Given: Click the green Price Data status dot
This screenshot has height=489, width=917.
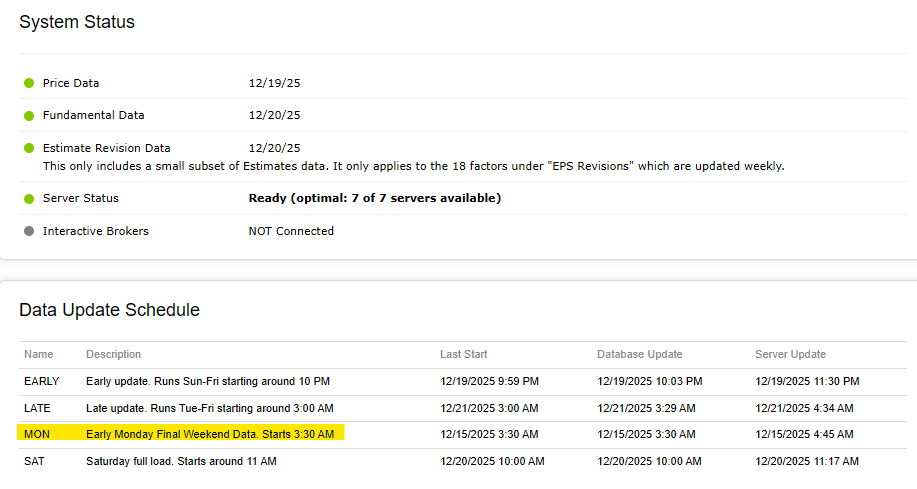Looking at the screenshot, I should pos(29,83).
